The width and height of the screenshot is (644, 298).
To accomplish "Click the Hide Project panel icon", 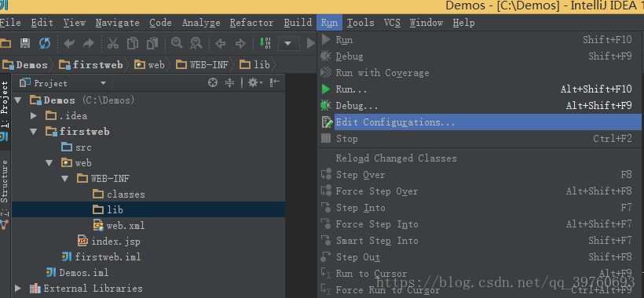I will point(274,83).
